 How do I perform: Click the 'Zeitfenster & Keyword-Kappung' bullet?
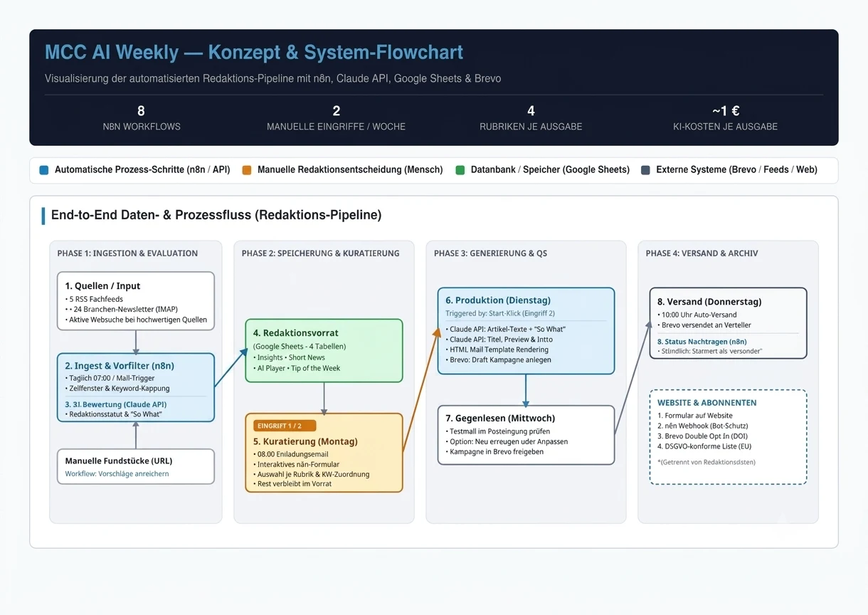point(117,388)
